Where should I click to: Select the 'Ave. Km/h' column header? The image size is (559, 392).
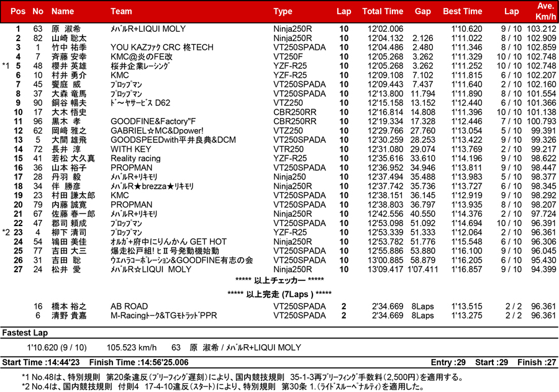[x=545, y=11]
